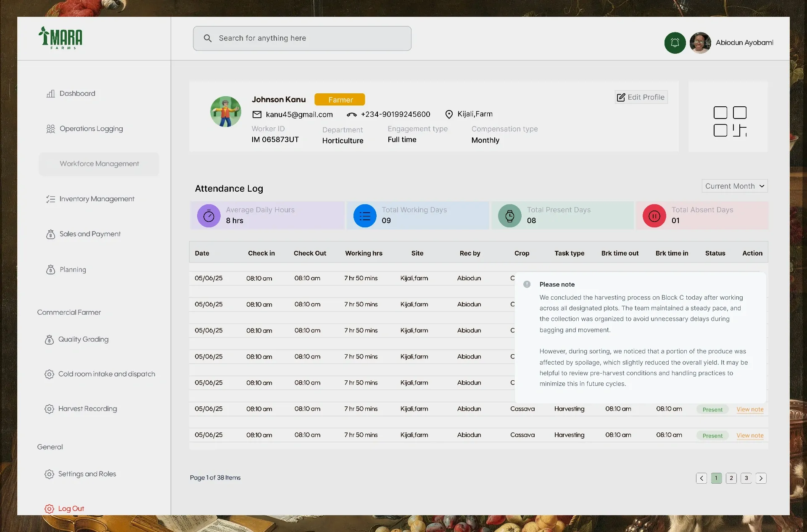Click the search magnifier icon
This screenshot has width=807, height=532.
coord(208,38)
